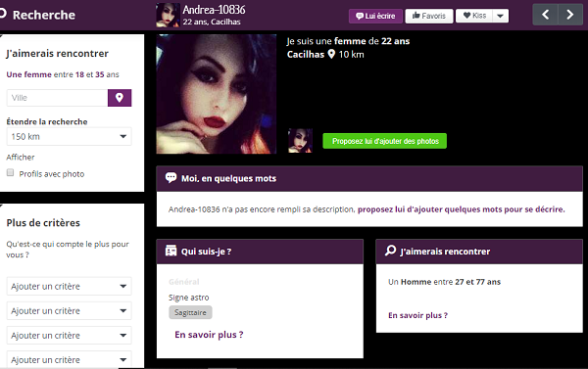The image size is (588, 369).
Task: Click the Lui écrire button
Action: tap(375, 16)
